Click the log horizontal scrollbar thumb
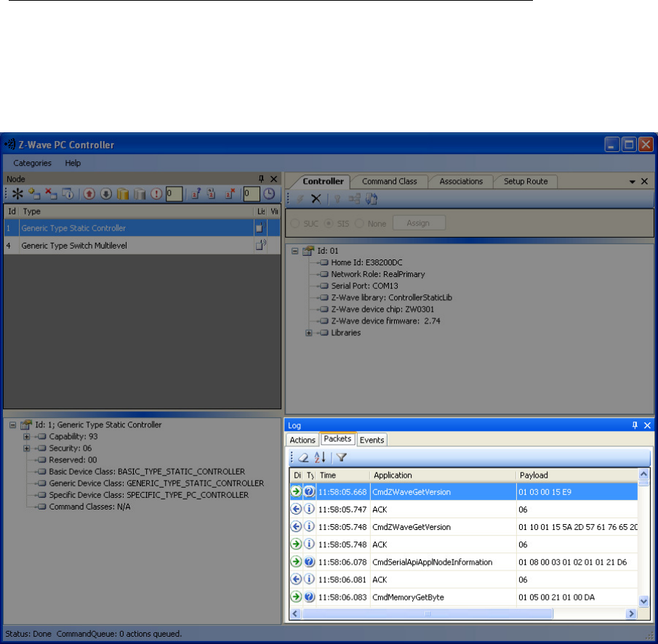The height and width of the screenshot is (644, 658). click(x=427, y=614)
